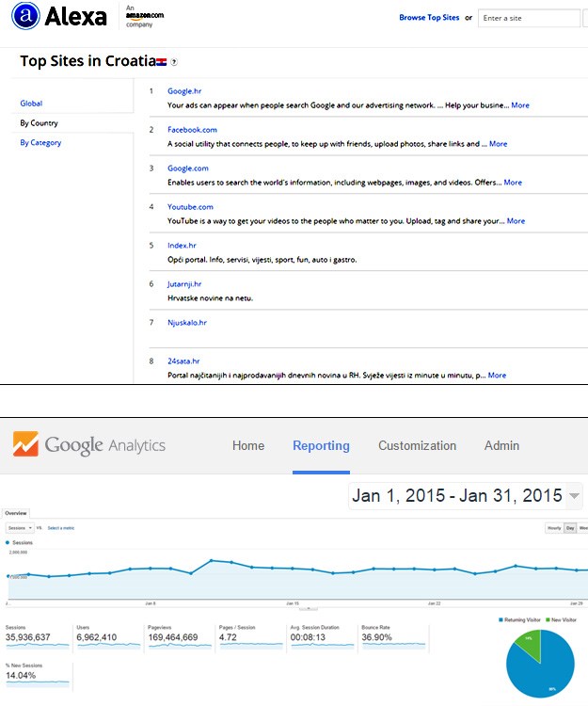The height and width of the screenshot is (706, 588).
Task: Click the Users value 6,962,410
Action: pos(97,637)
